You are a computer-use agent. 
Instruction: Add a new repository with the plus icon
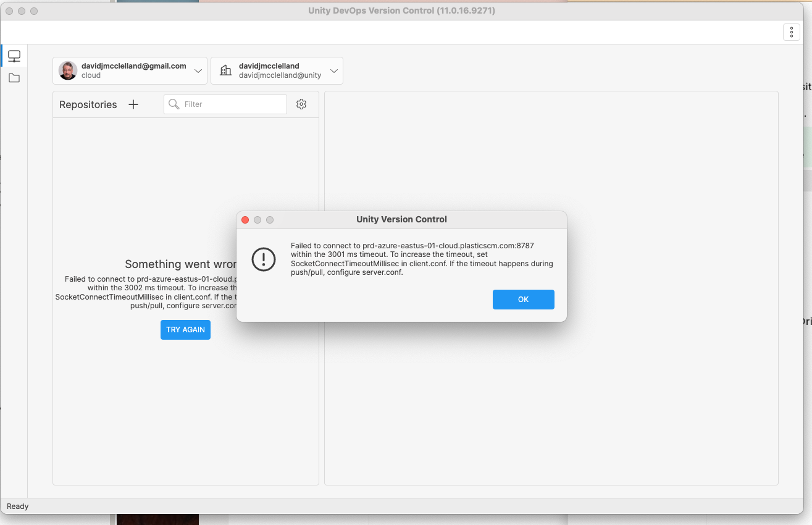click(133, 104)
